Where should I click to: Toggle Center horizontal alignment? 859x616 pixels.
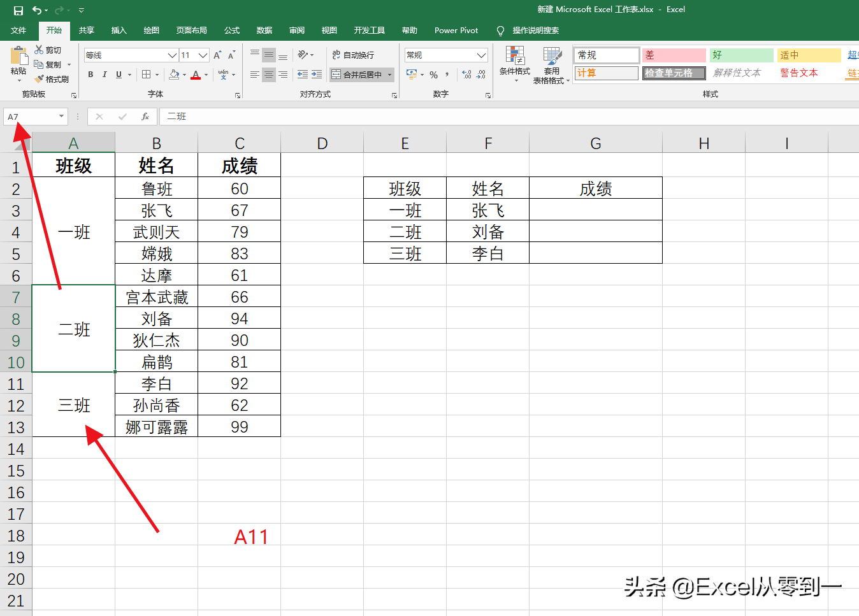(x=269, y=75)
